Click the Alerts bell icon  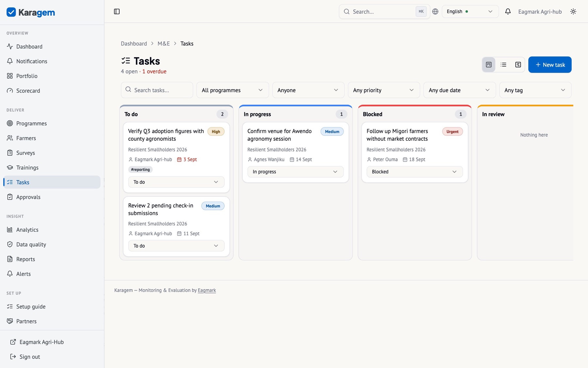pos(10,274)
